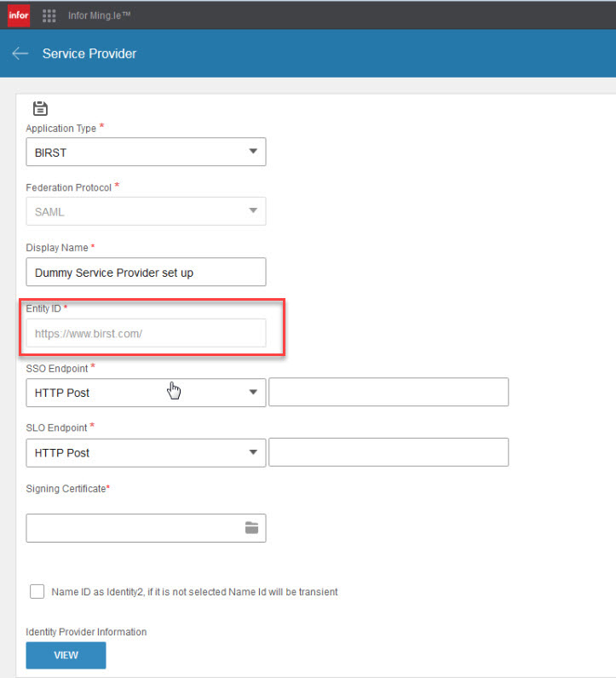Image resolution: width=616 pixels, height=678 pixels.
Task: Go back using the left arrow
Action: 20,54
